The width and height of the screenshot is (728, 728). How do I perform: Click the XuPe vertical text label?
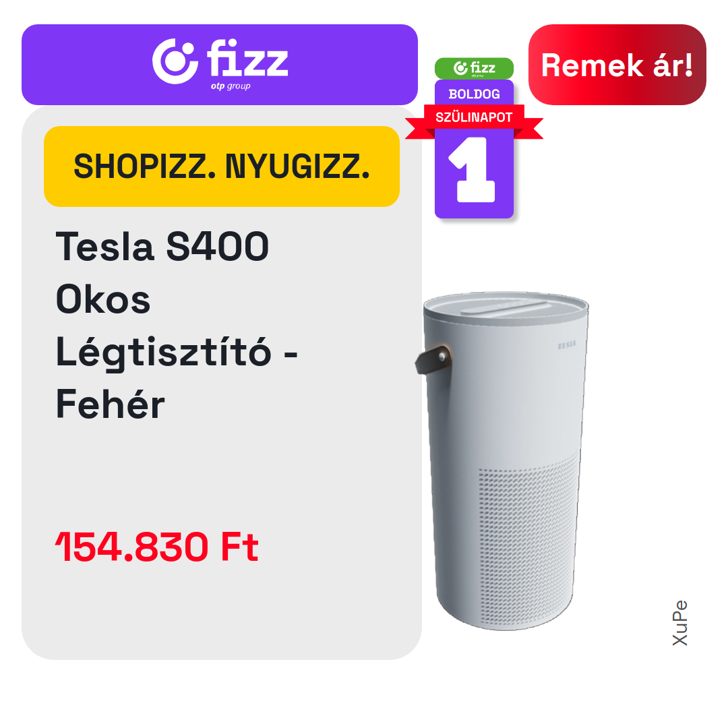(x=680, y=623)
